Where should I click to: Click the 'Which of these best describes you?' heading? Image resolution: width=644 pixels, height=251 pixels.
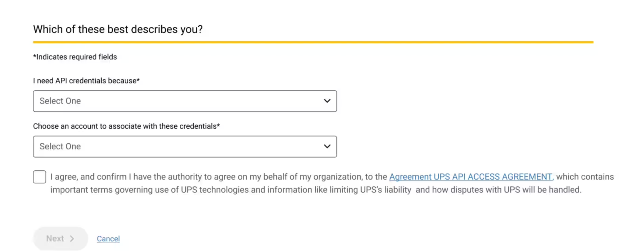(118, 29)
